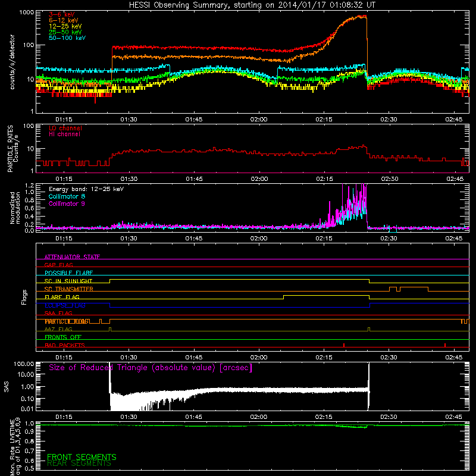Click the AAZ FLAG label
Screen dimensions: 476x476
coord(58,329)
